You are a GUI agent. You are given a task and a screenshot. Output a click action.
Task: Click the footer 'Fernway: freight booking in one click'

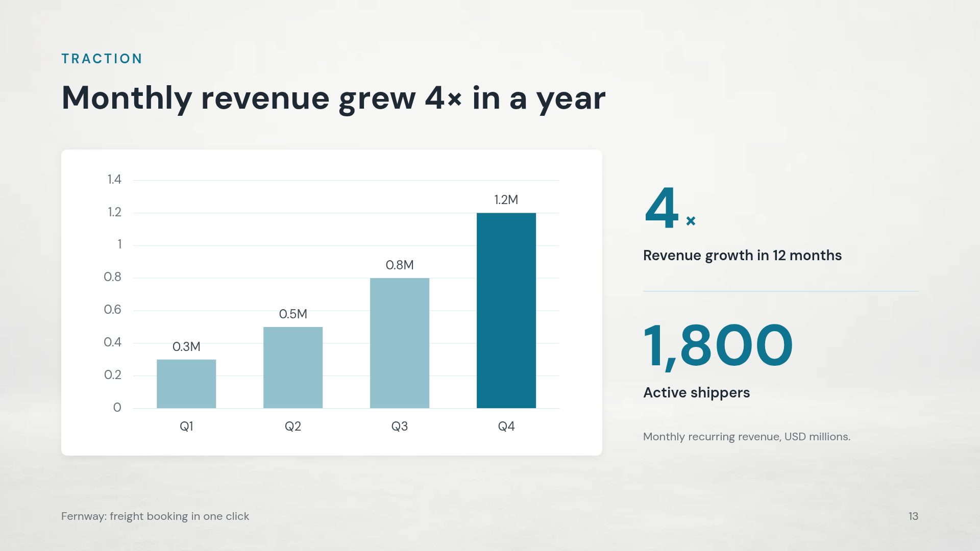click(155, 516)
